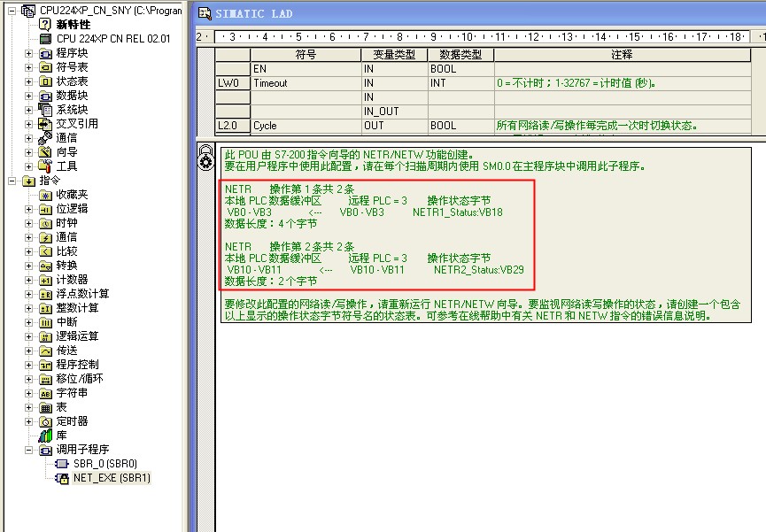Select the 移位/循环 tree item
This screenshot has width=766, height=532.
point(80,379)
